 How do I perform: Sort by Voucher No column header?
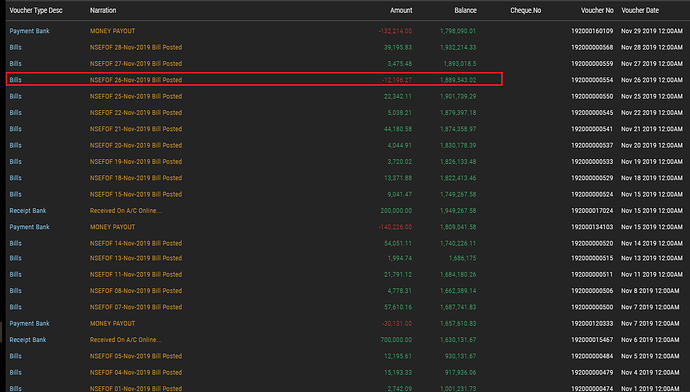(597, 10)
